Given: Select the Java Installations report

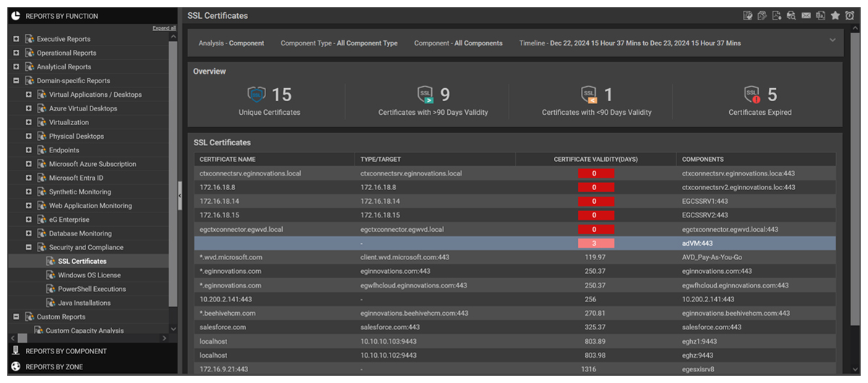Looking at the screenshot, I should coord(84,303).
